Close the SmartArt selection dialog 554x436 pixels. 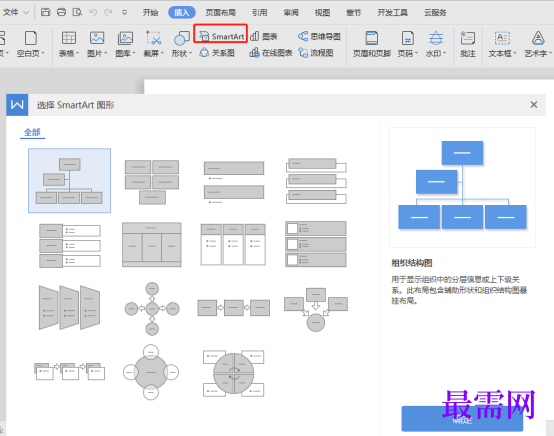pyautogui.click(x=534, y=105)
